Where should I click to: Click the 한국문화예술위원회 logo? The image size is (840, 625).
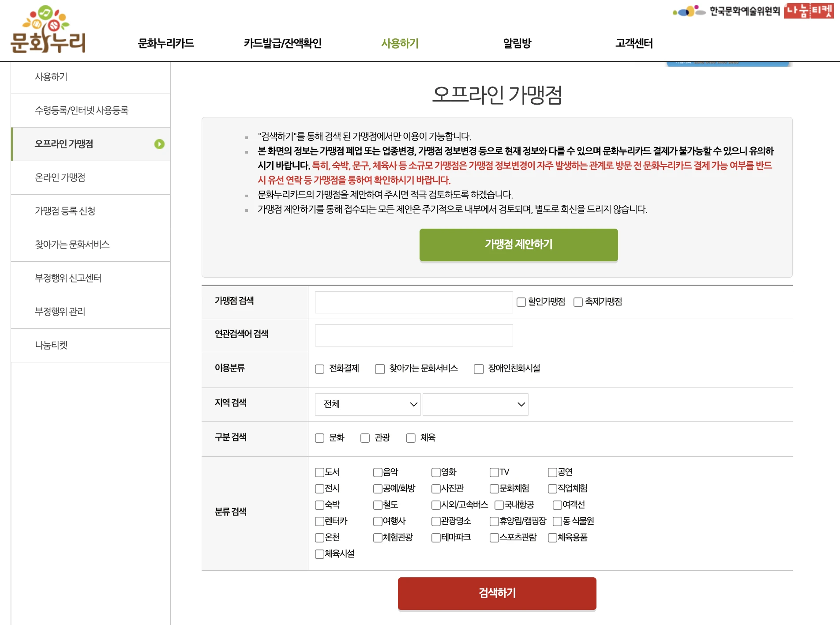(x=726, y=11)
